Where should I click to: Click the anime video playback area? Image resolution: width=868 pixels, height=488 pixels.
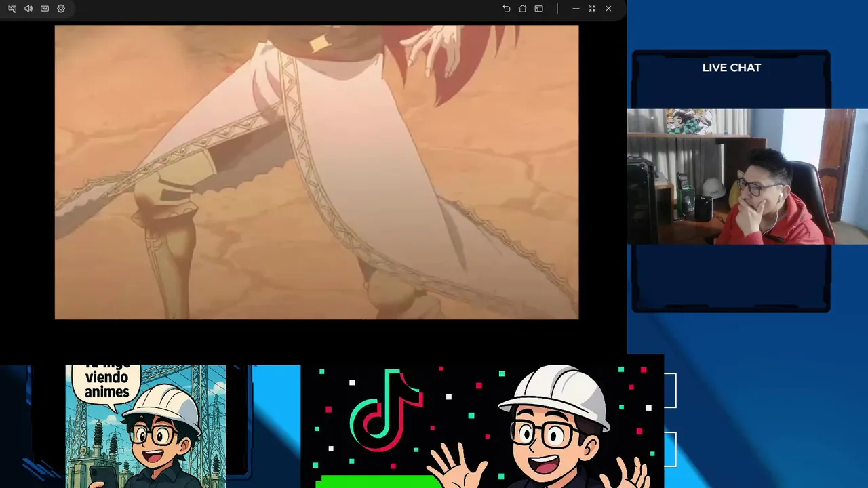pyautogui.click(x=317, y=172)
